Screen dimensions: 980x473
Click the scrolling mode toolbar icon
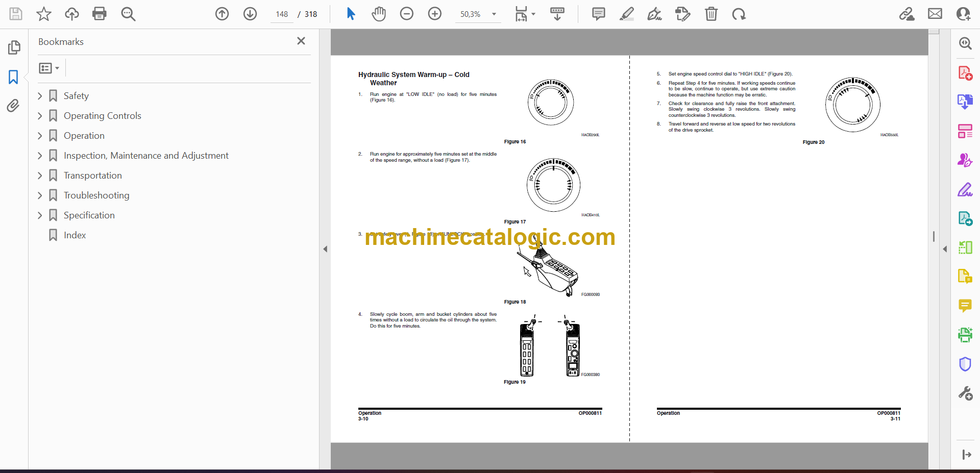tap(557, 14)
